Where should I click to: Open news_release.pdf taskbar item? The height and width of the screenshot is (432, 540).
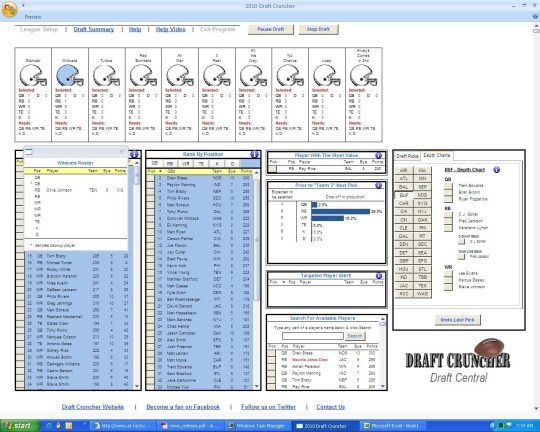click(190, 426)
